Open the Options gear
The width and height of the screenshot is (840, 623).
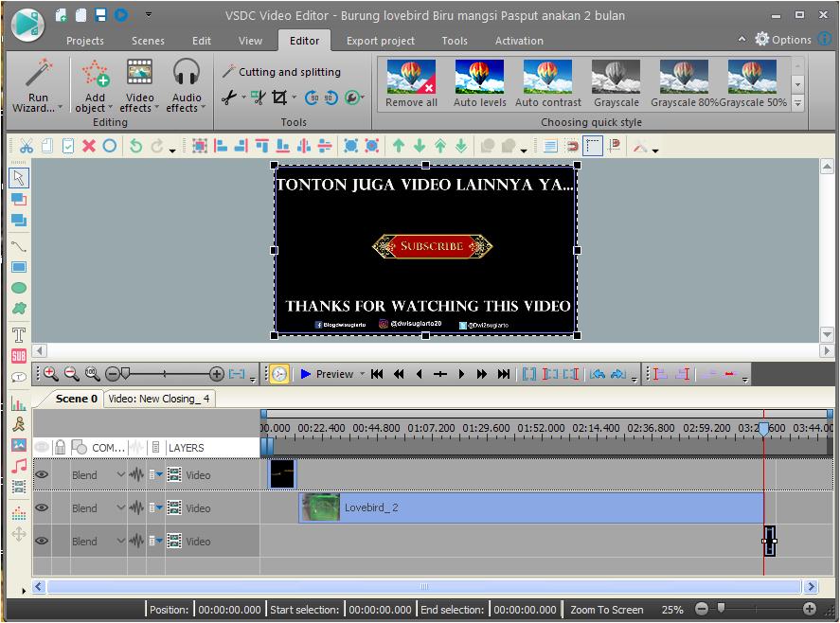[761, 39]
